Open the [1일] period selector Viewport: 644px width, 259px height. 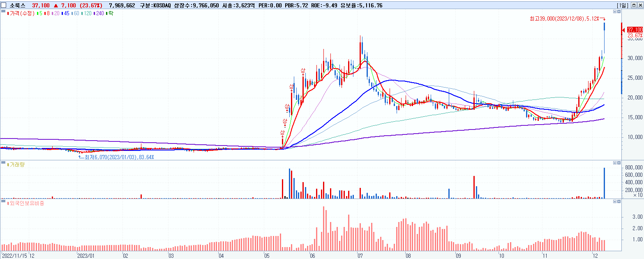pyautogui.click(x=623, y=5)
